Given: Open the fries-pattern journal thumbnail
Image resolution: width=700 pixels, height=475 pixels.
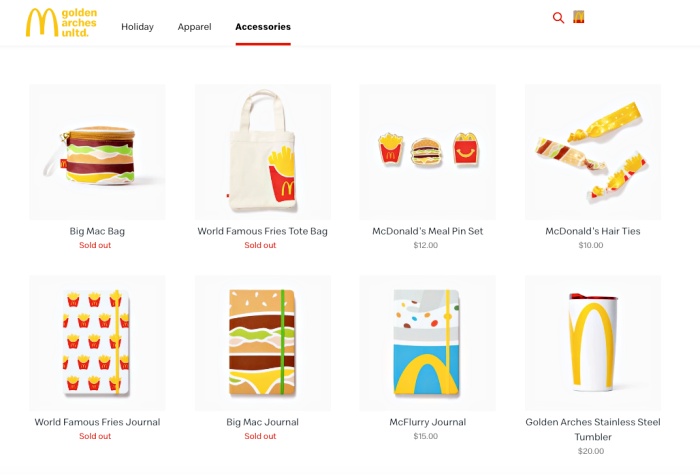Looking at the screenshot, I should 97,343.
